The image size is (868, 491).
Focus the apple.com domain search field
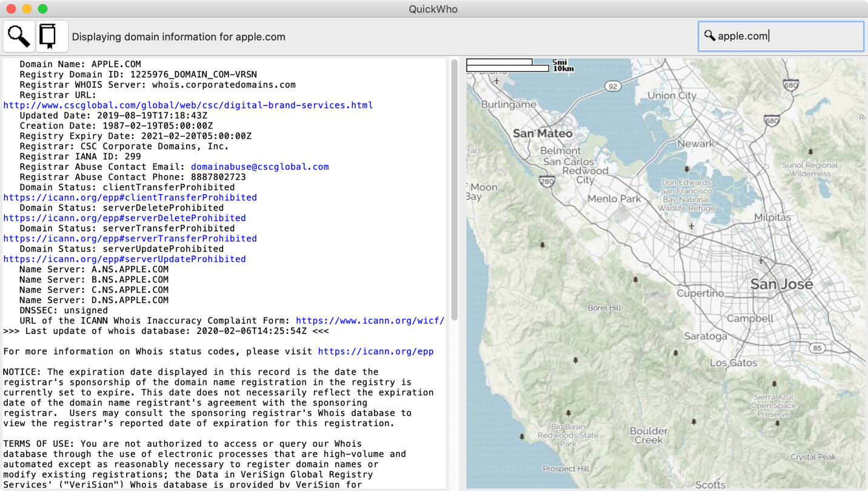click(x=781, y=36)
